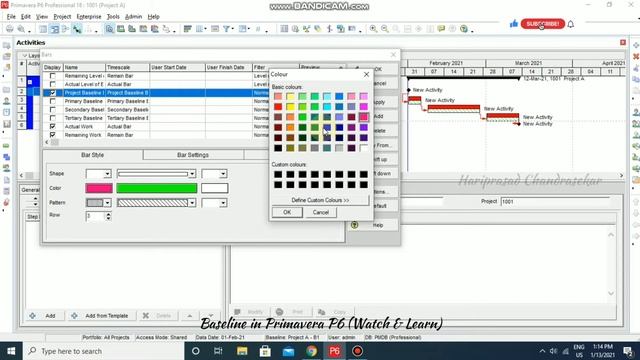Cancel the Colour dialog

[x=321, y=212]
